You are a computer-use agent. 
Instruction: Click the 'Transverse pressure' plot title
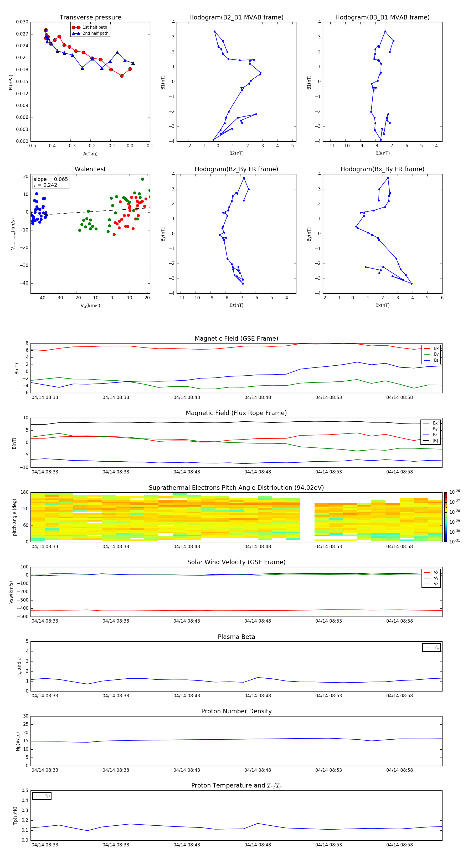coord(90,18)
